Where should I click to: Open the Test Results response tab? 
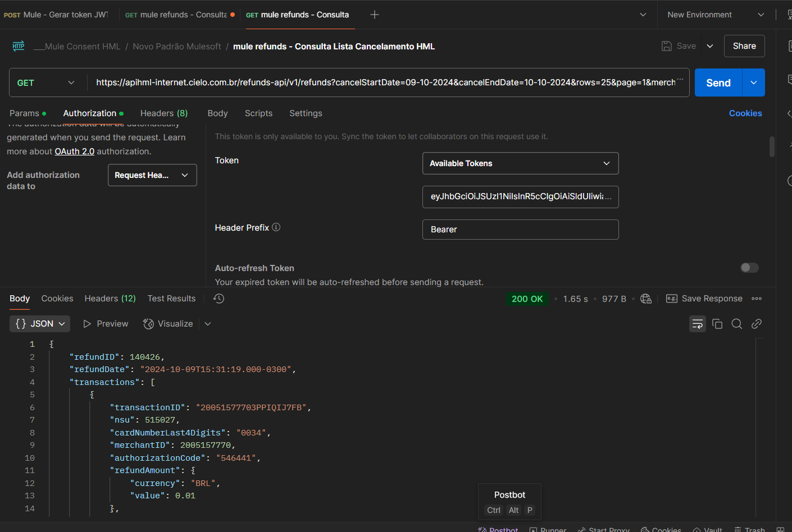point(171,299)
